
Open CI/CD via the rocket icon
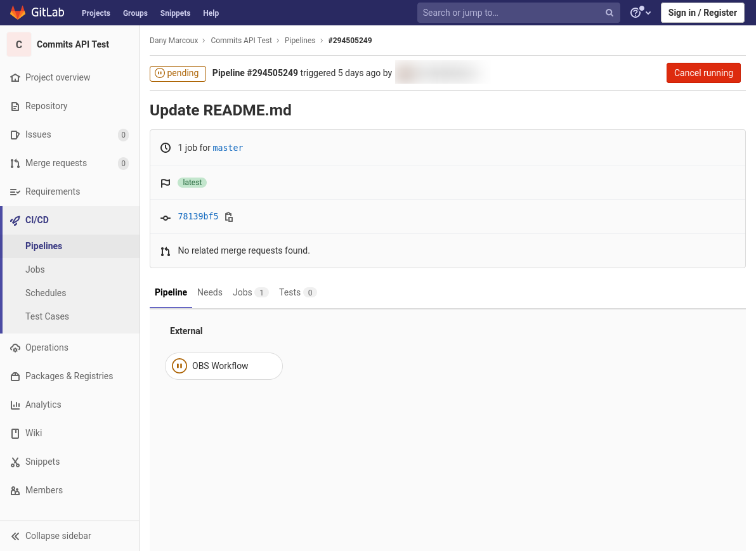pos(15,220)
